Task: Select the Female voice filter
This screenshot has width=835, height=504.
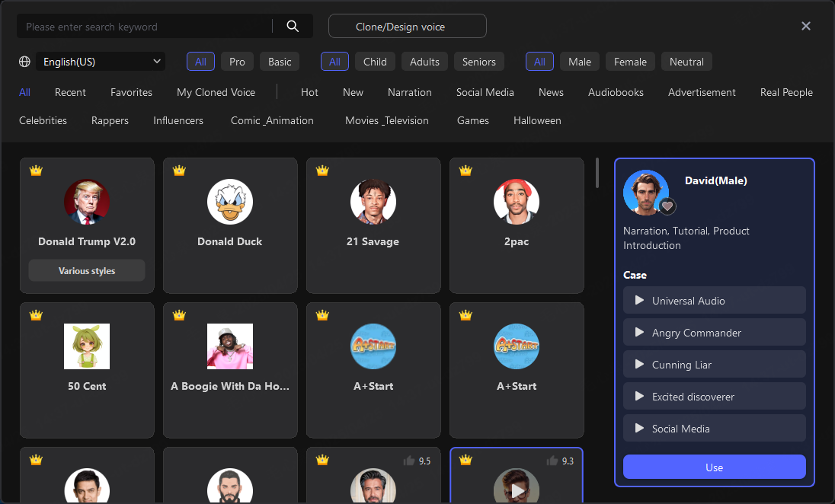Action: [x=630, y=61]
